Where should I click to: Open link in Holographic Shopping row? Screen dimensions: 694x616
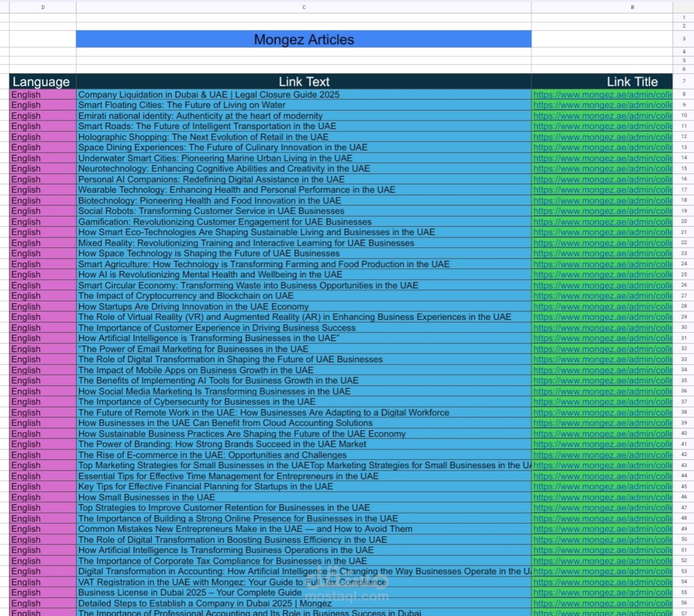[x=602, y=137]
